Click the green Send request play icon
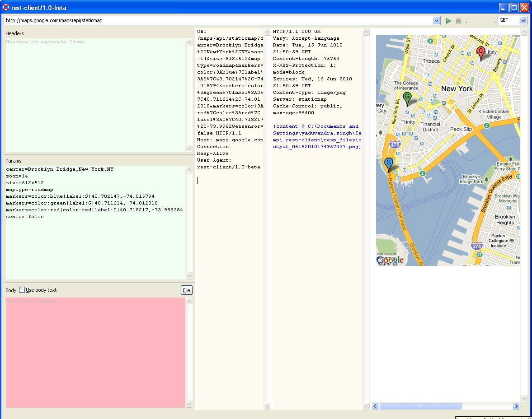The width and height of the screenshot is (532, 419). click(x=448, y=21)
